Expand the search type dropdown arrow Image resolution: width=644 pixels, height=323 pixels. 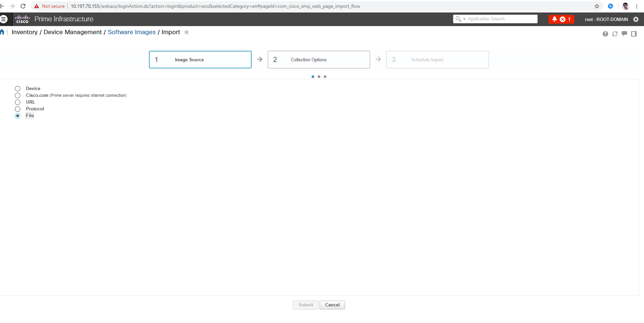tap(464, 19)
